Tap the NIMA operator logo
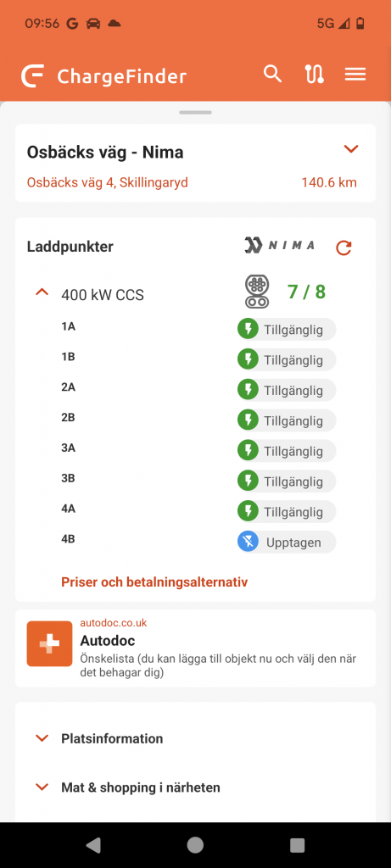This screenshot has height=868, width=391. tap(280, 245)
